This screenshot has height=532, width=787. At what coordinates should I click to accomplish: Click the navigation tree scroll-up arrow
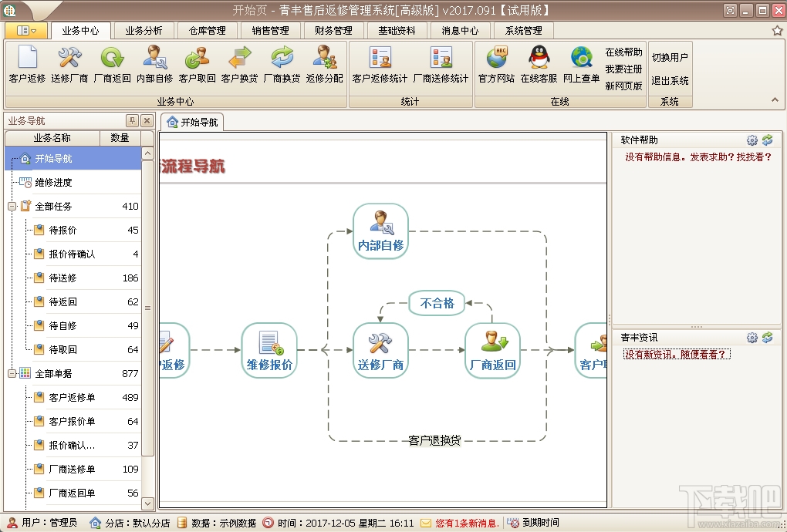[x=147, y=153]
